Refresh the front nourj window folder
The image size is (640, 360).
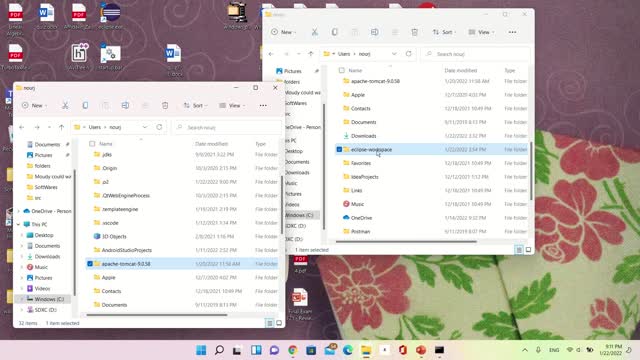(159, 127)
